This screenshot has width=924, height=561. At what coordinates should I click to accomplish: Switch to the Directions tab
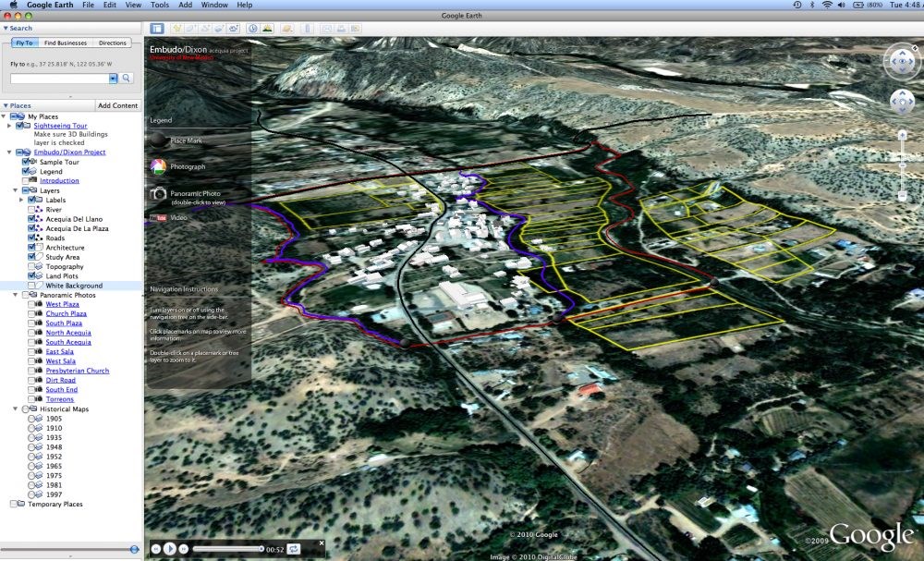(x=113, y=43)
